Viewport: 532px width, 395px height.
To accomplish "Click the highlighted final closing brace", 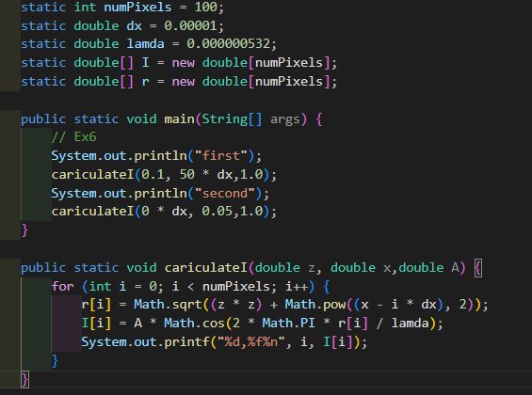I will [24, 379].
